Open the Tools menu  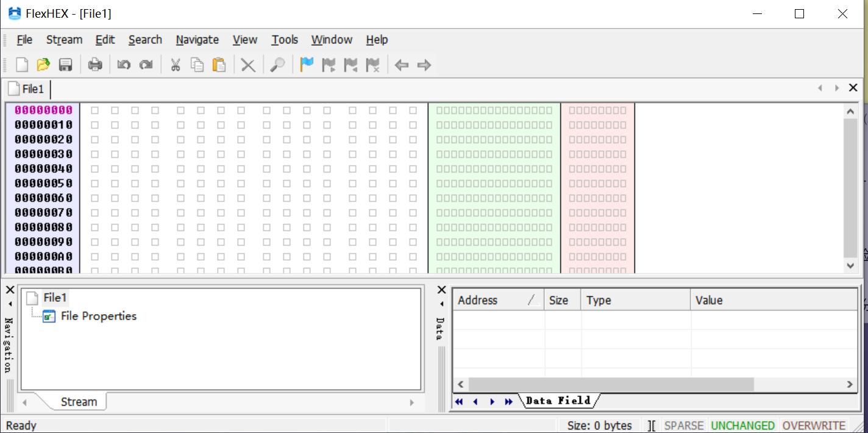pyautogui.click(x=285, y=40)
